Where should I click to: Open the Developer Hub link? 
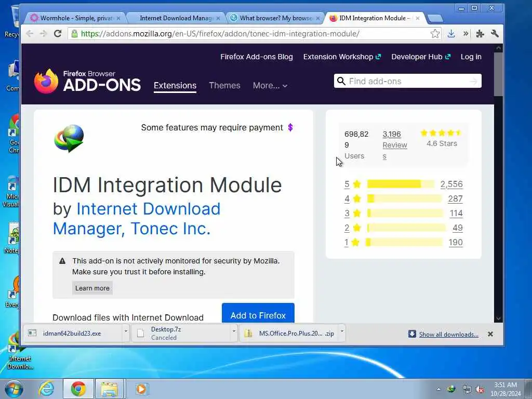point(421,57)
